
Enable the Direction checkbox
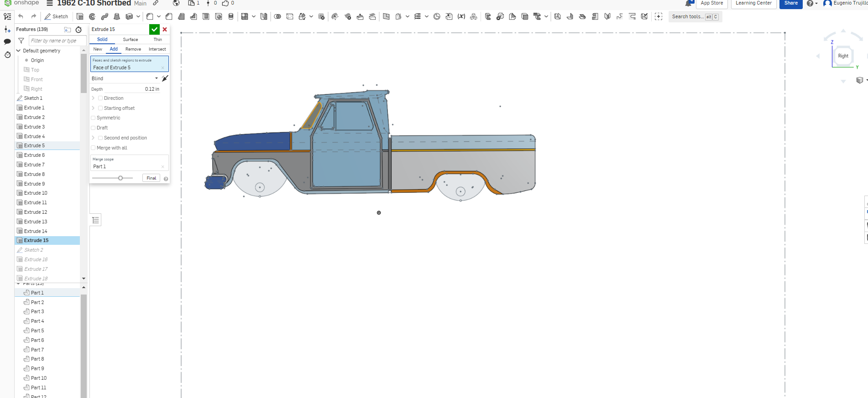coord(100,98)
